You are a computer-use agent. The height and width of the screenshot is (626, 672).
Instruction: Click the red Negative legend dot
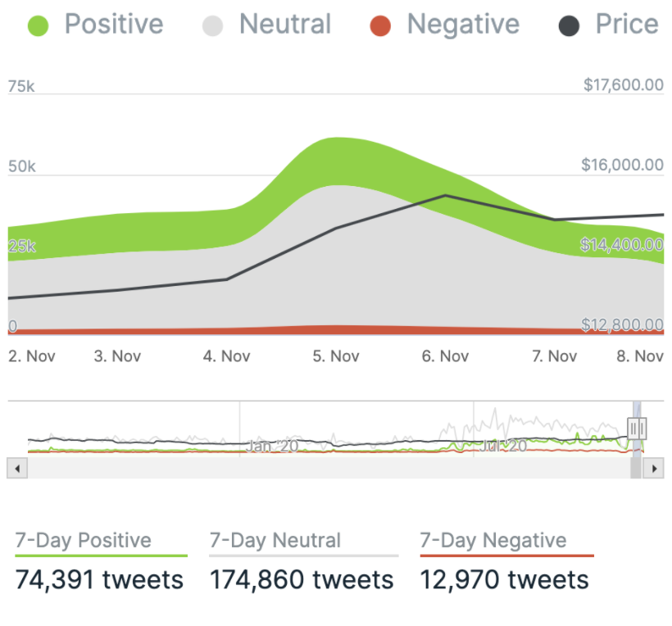tap(380, 25)
